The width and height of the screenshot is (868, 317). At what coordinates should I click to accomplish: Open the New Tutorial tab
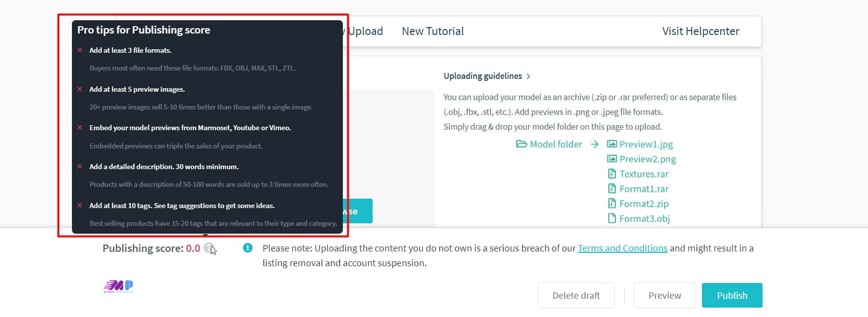(433, 31)
